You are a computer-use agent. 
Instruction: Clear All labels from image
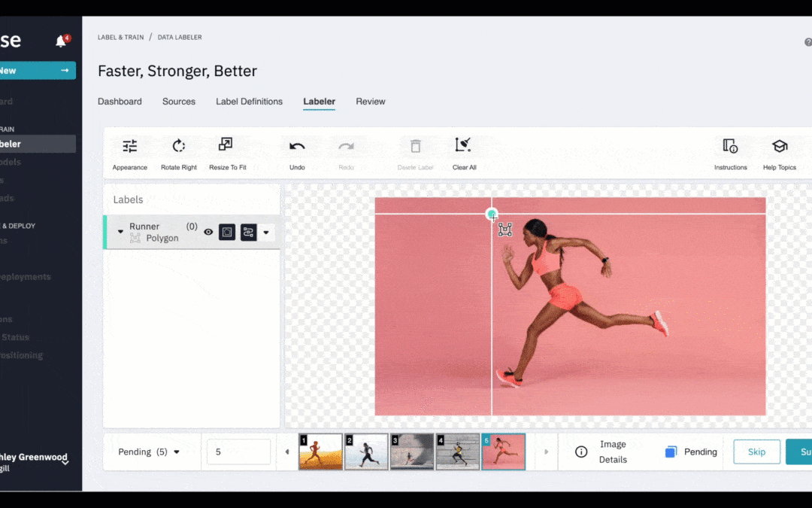point(464,154)
